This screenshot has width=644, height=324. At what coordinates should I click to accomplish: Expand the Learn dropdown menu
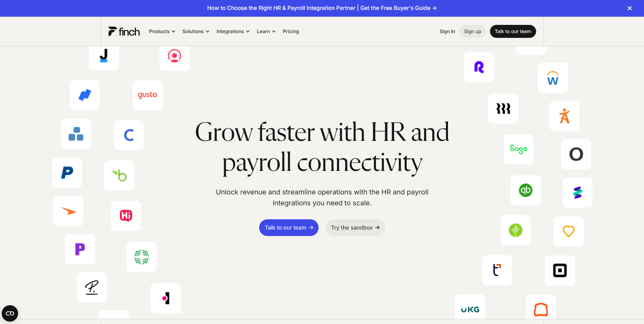(266, 31)
